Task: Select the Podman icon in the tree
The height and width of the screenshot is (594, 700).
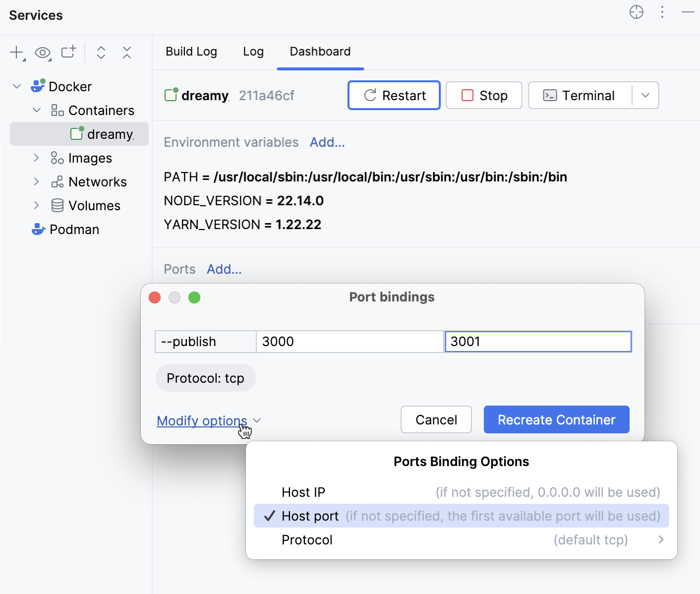Action: pyautogui.click(x=38, y=229)
